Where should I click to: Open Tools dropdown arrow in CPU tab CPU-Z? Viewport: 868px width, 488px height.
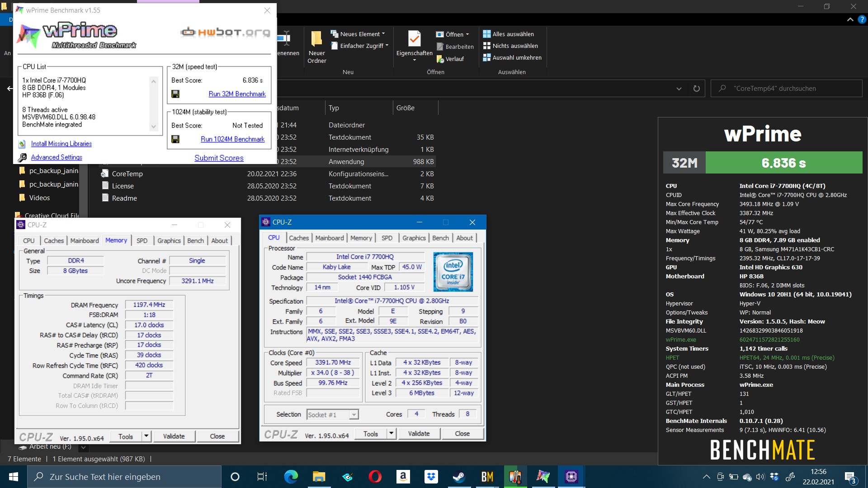[391, 433]
